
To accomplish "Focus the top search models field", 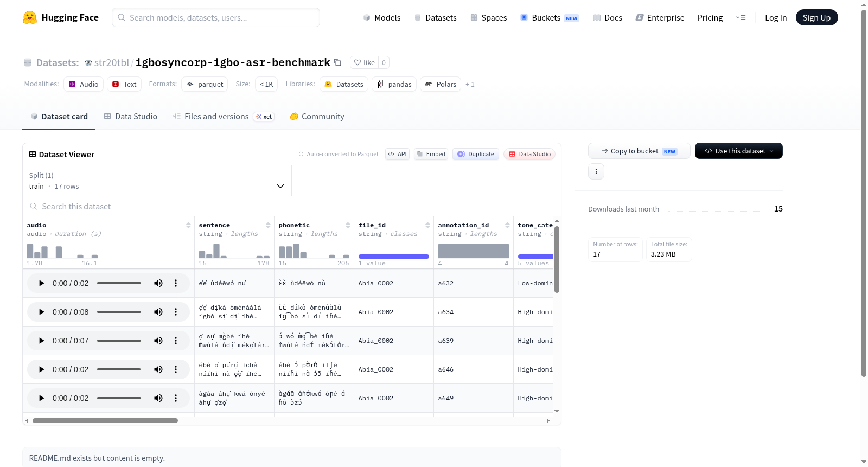I will (x=216, y=17).
